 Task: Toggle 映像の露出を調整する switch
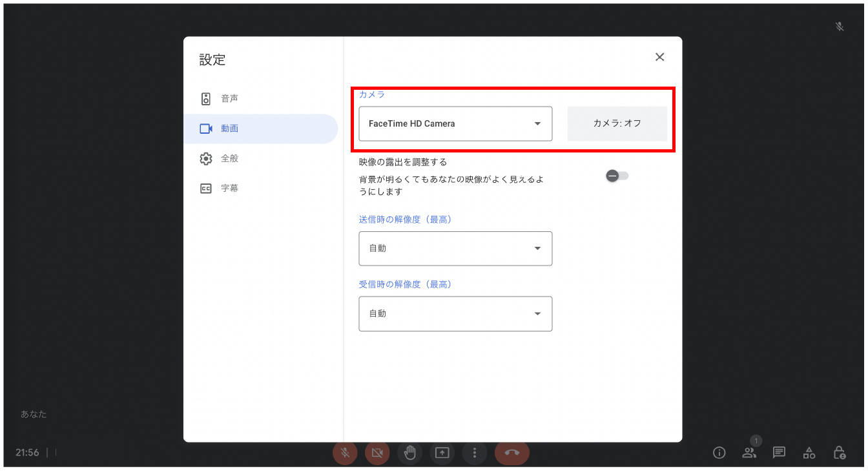click(617, 176)
